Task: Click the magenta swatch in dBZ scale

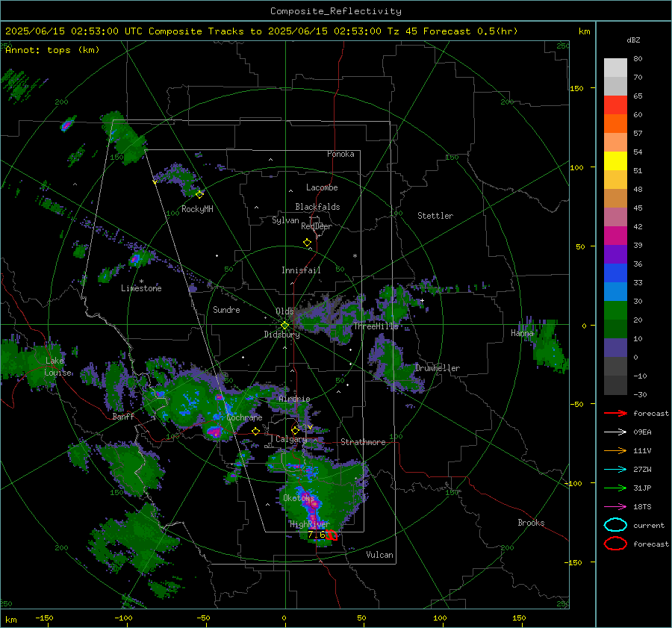Action: pos(615,235)
